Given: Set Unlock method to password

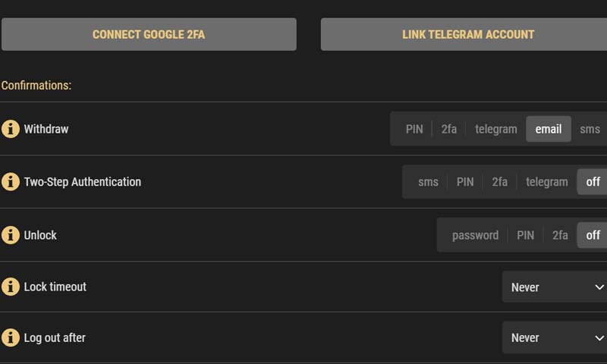Looking at the screenshot, I should [475, 235].
